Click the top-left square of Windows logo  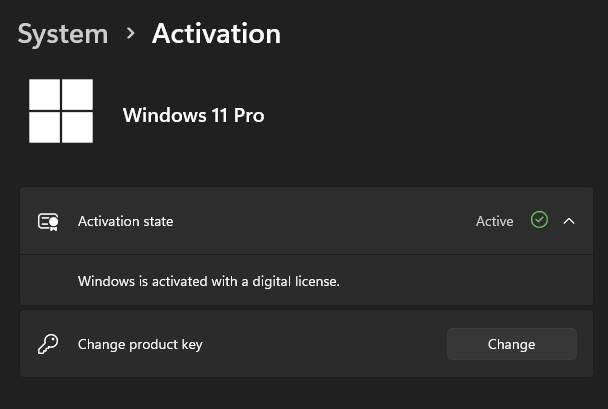(45, 95)
